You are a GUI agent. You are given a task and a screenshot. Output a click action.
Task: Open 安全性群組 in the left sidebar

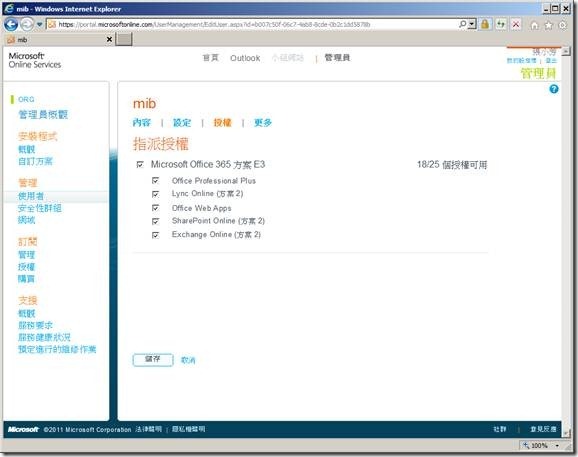click(39, 208)
